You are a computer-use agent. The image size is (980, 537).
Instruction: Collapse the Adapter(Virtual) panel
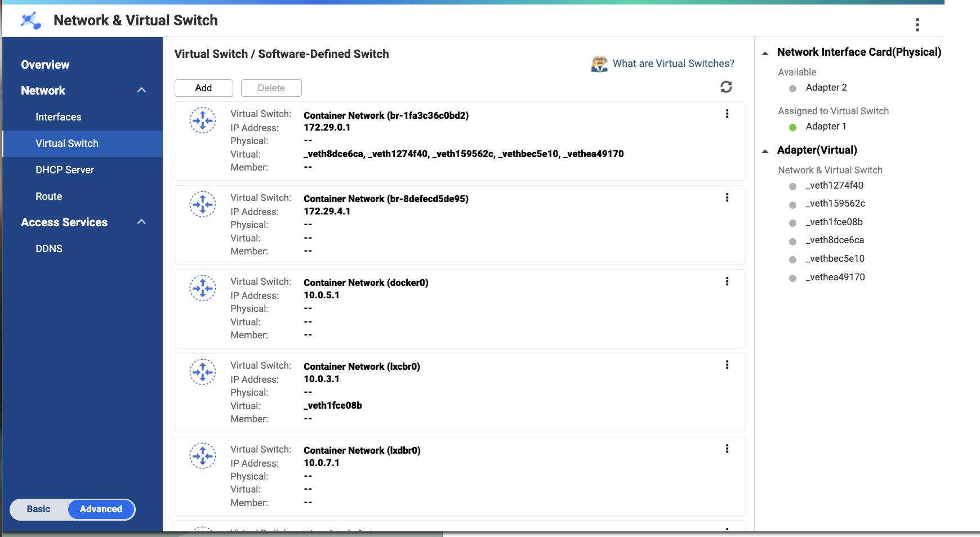765,151
